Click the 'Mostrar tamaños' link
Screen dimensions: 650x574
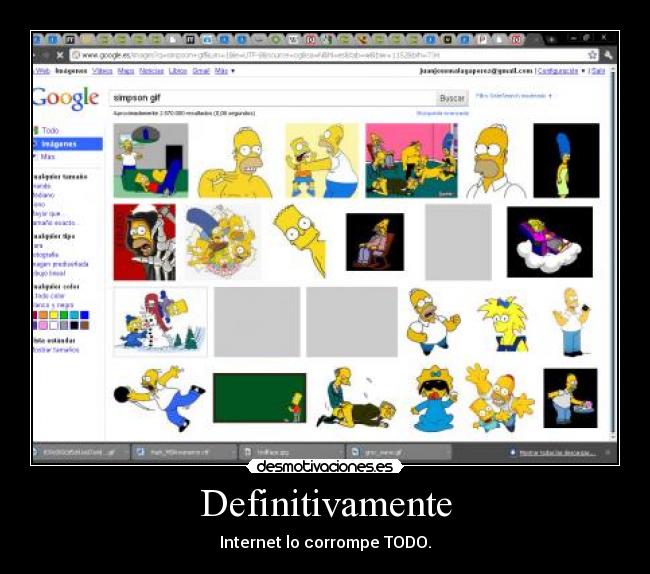point(56,350)
